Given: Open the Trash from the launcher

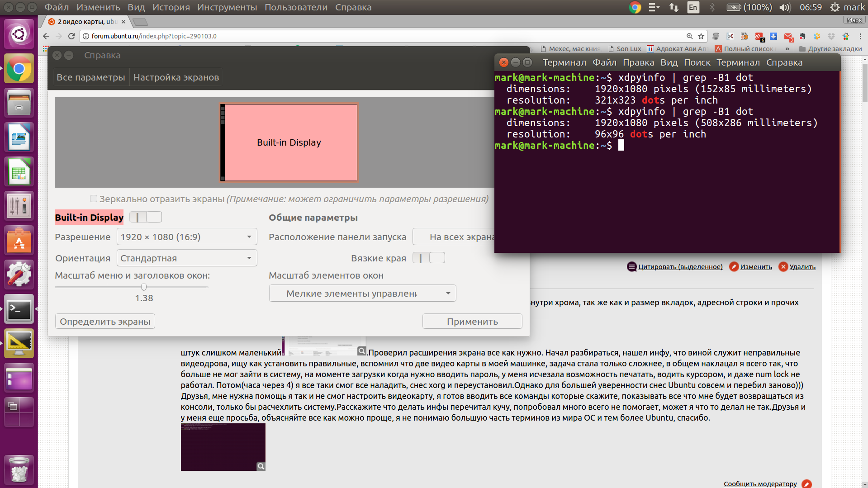Looking at the screenshot, I should (19, 470).
